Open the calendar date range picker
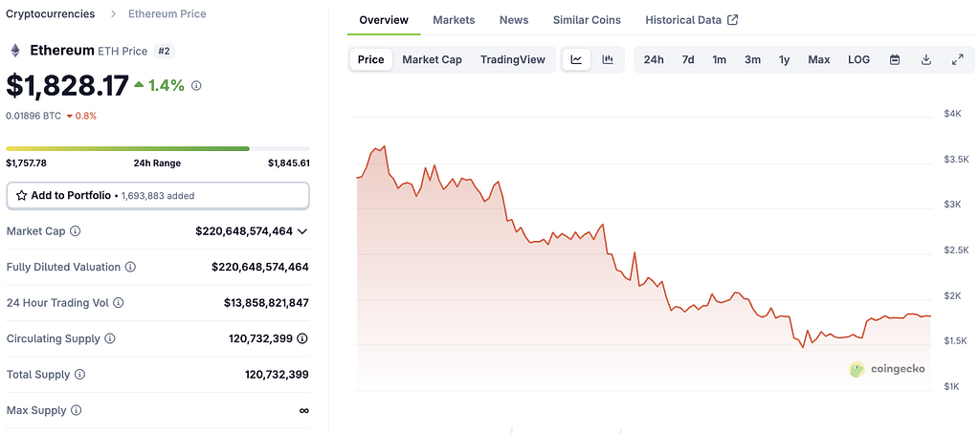 click(x=895, y=59)
